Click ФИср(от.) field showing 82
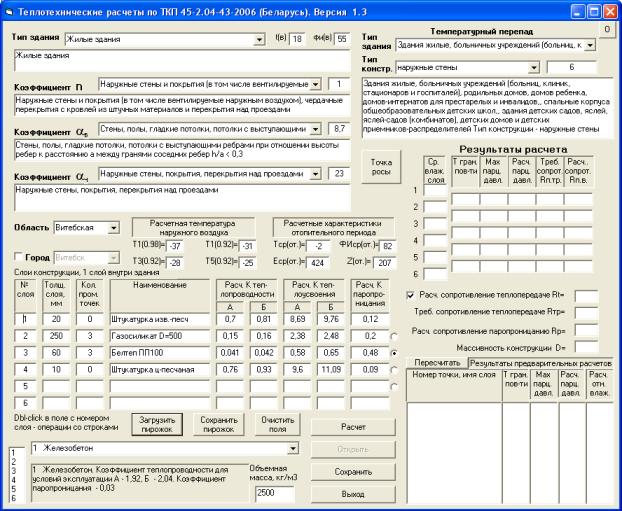The width and height of the screenshot is (622, 511). pyautogui.click(x=388, y=246)
